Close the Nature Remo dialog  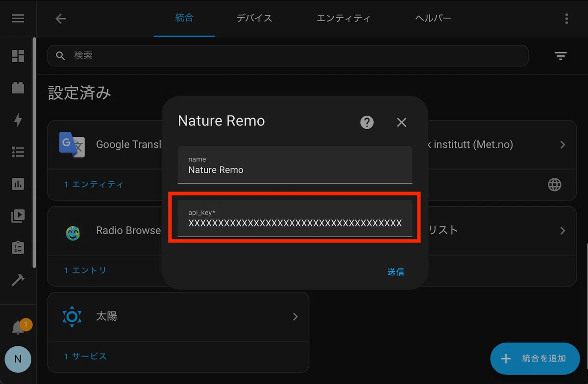[x=402, y=122]
